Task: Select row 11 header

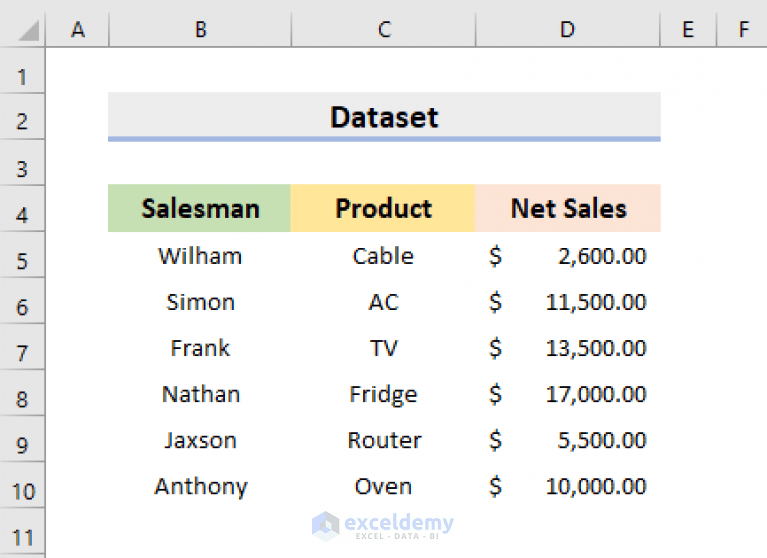Action: click(x=22, y=532)
